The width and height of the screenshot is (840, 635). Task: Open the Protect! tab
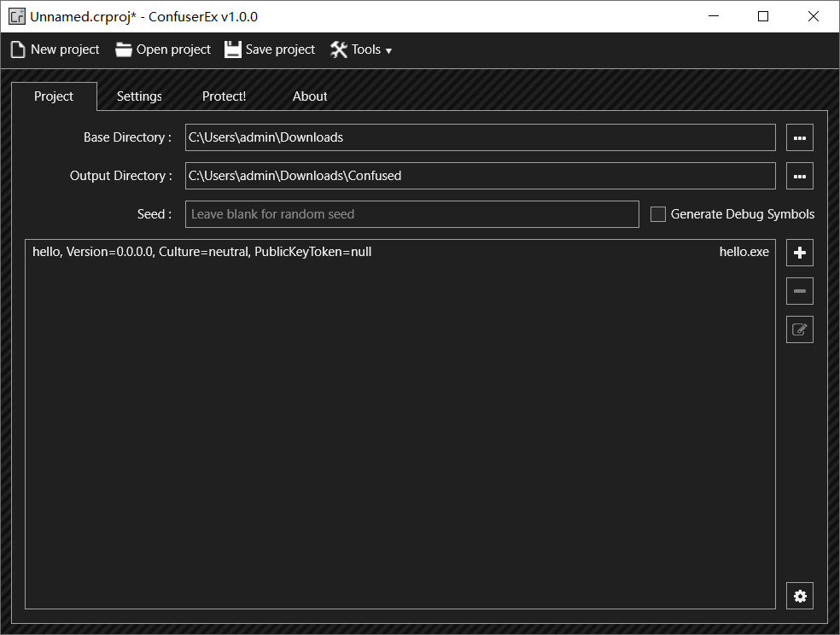tap(224, 96)
